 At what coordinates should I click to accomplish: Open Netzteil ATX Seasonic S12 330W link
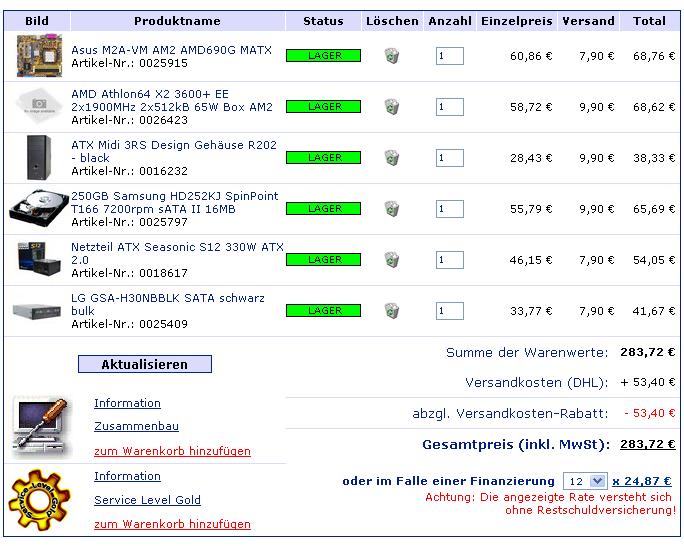pyautogui.click(x=177, y=254)
